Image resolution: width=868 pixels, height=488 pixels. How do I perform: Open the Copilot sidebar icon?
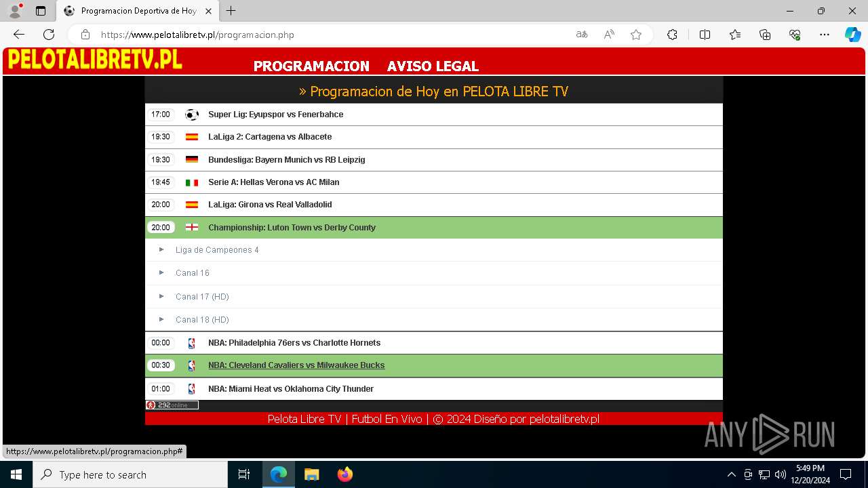[x=852, y=35]
